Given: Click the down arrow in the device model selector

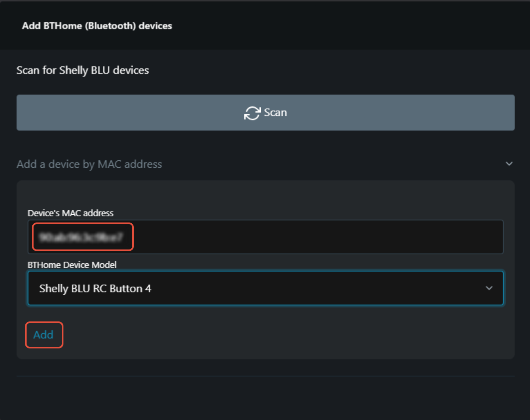Looking at the screenshot, I should (x=489, y=288).
